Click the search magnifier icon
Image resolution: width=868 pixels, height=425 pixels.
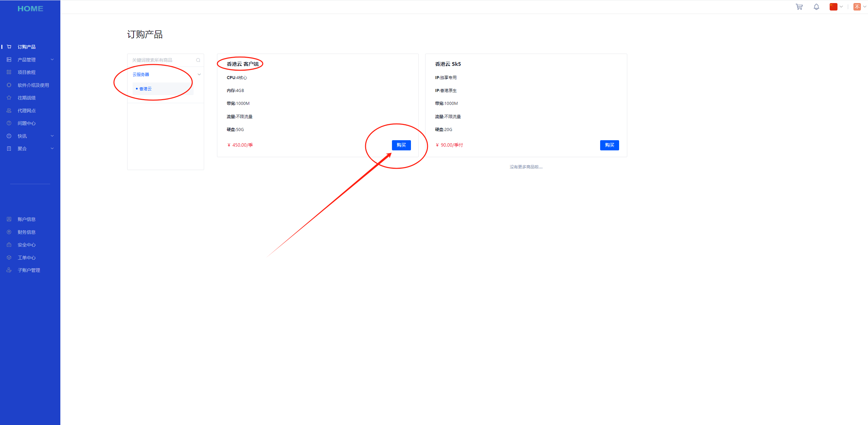pos(198,60)
